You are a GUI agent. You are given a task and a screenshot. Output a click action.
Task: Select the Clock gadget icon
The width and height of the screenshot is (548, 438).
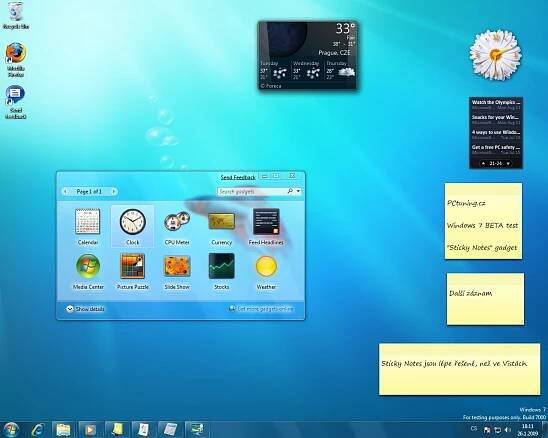pos(132,222)
